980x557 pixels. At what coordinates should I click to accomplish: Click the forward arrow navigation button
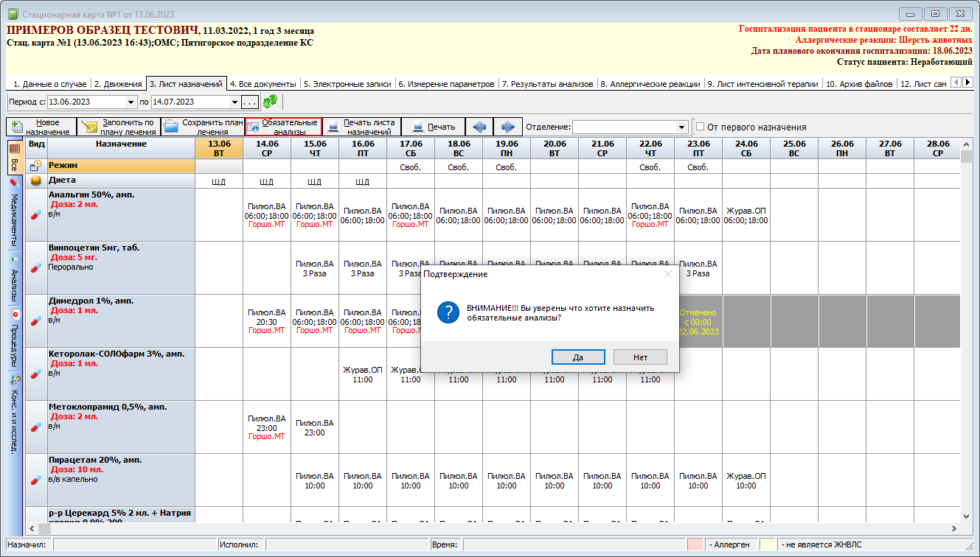(508, 127)
